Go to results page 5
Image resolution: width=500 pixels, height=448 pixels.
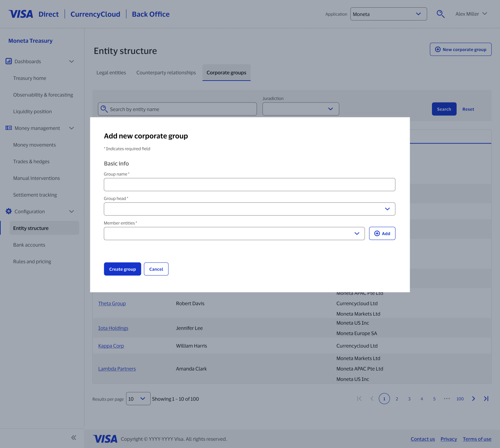[x=434, y=399]
